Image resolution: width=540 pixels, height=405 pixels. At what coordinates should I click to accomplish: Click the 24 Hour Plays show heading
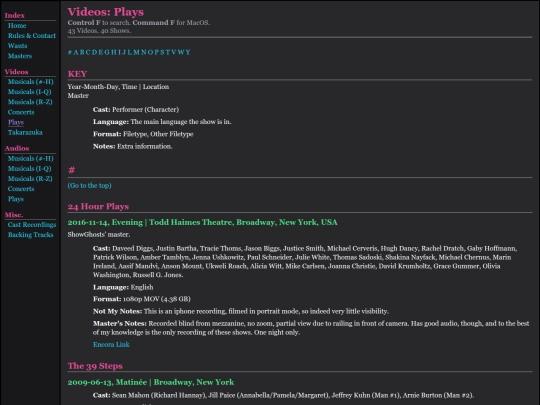[98, 207]
